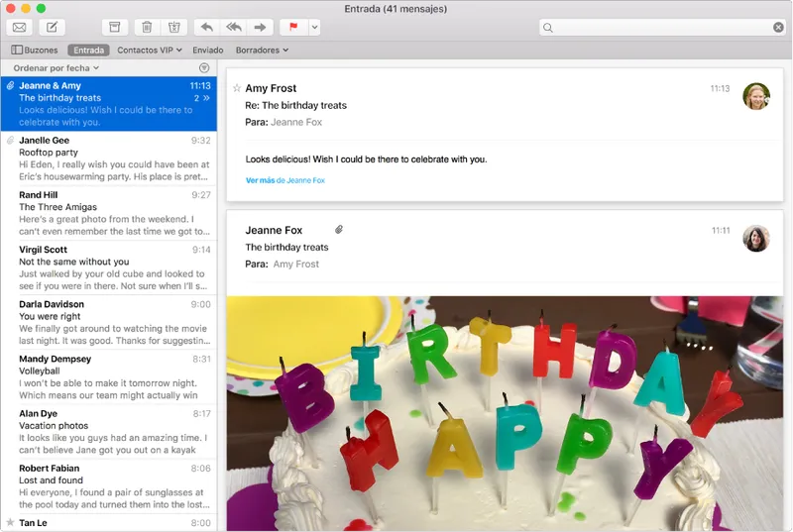Click paperclip icon on Janelle Gee message
Viewport: 793px width, 532px height.
coord(10,140)
